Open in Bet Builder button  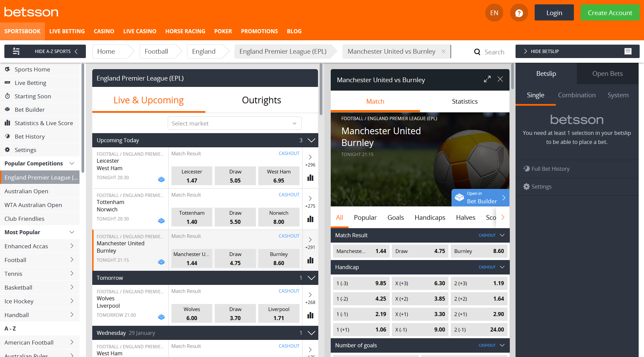[x=480, y=198]
